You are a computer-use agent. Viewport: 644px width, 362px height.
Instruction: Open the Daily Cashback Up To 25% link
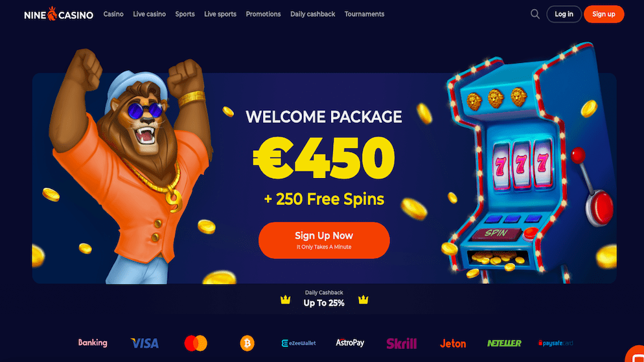[324, 299]
